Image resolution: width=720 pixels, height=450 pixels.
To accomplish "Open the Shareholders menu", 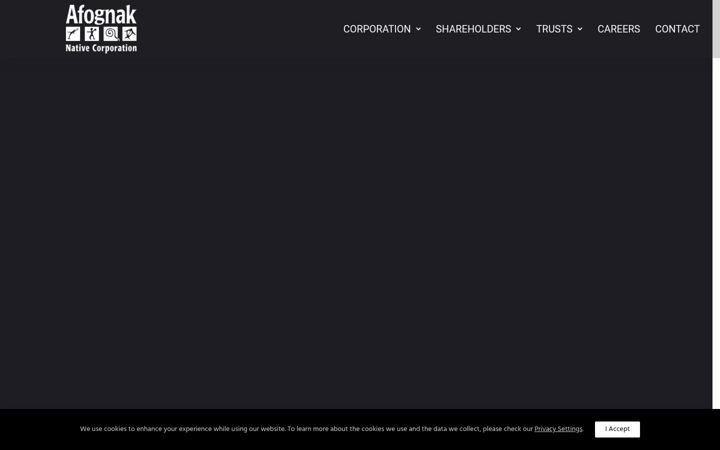I will [473, 29].
